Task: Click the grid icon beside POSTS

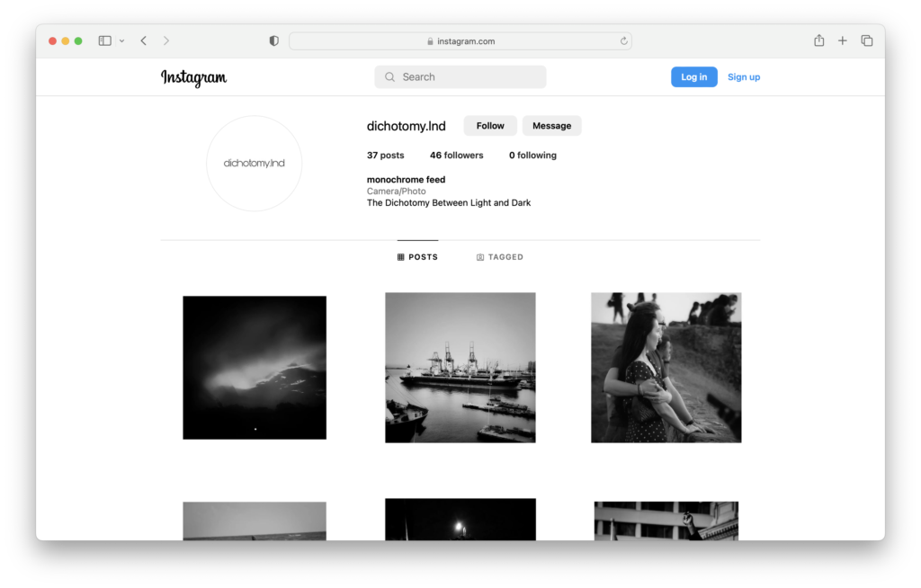Action: [400, 257]
